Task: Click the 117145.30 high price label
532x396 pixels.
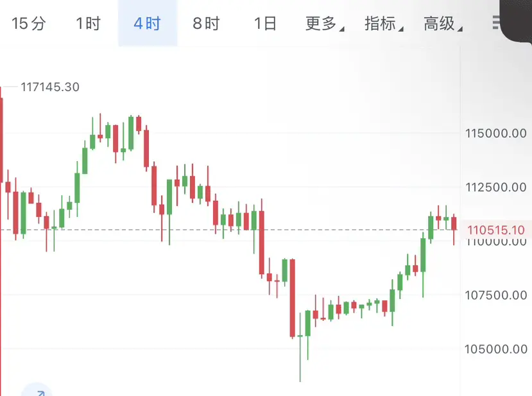Action: point(50,87)
